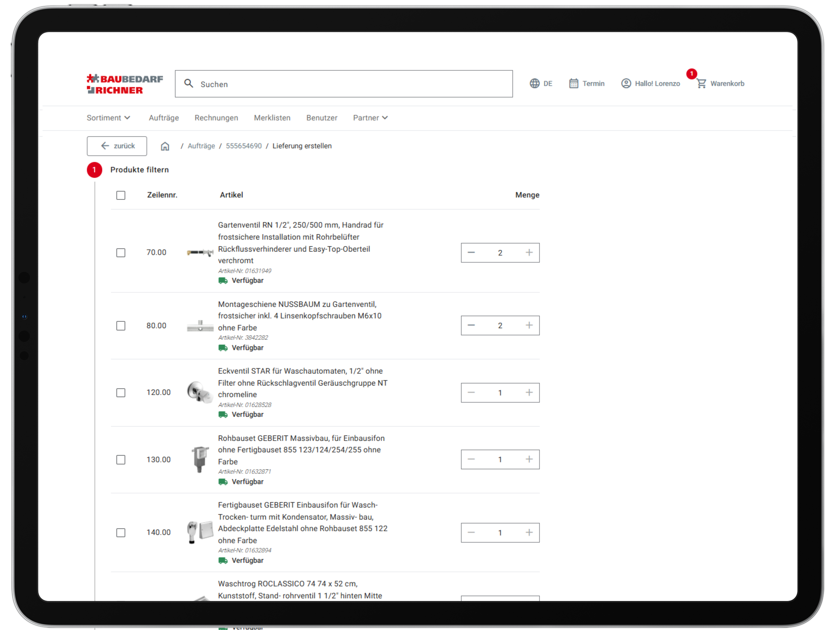Click the Montageschiene product thumbnail

pyautogui.click(x=200, y=326)
